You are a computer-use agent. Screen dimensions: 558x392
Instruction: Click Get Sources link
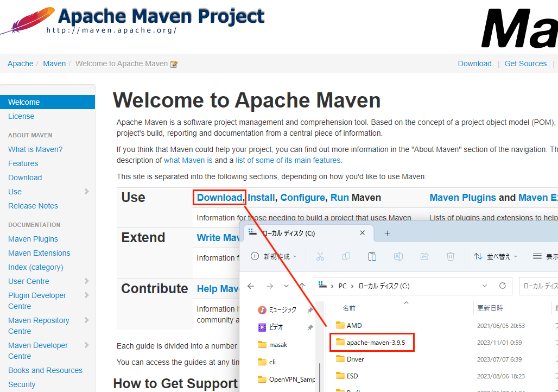point(525,64)
